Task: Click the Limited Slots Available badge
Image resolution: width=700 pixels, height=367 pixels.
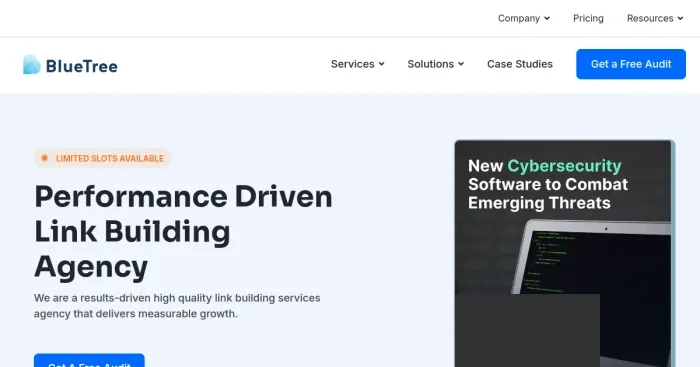Action: (103, 158)
